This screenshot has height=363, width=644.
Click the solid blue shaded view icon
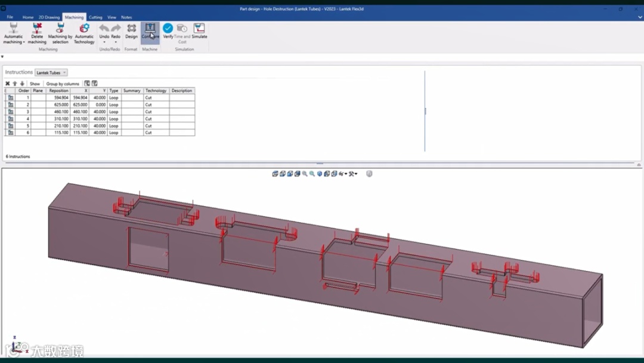320,174
